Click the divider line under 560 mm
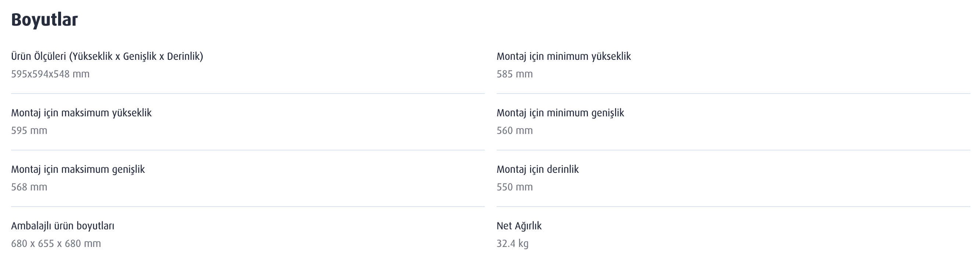 (x=733, y=150)
